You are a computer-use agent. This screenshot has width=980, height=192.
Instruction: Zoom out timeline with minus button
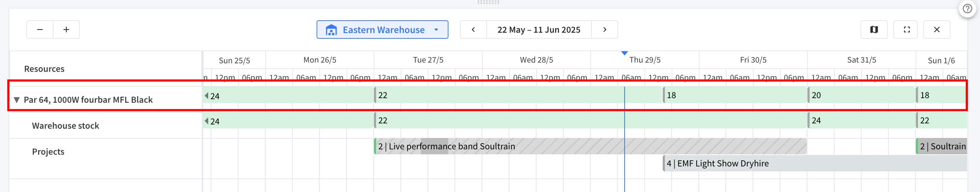40,30
